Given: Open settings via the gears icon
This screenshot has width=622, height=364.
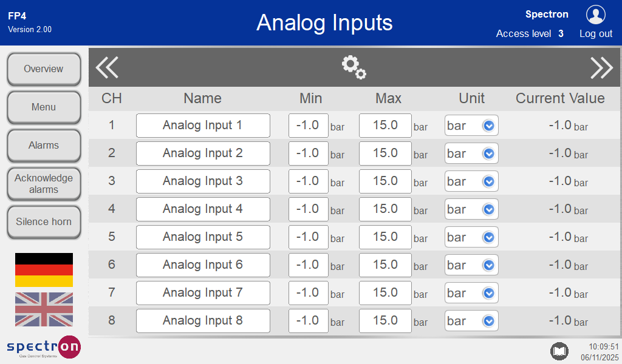Looking at the screenshot, I should pos(354,67).
